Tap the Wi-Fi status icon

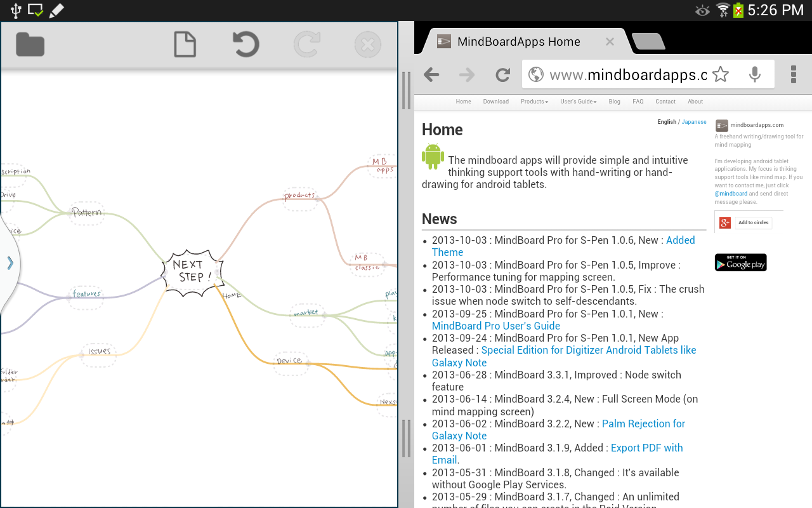tap(723, 10)
